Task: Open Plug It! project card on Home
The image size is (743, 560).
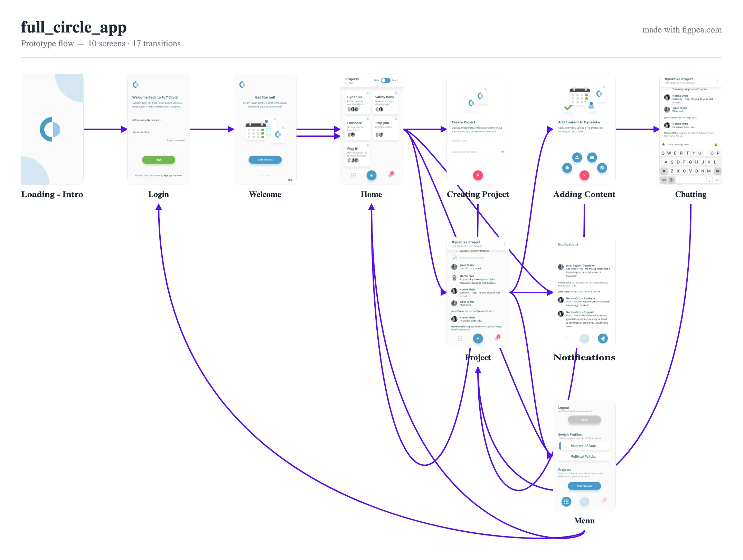Action: click(357, 155)
